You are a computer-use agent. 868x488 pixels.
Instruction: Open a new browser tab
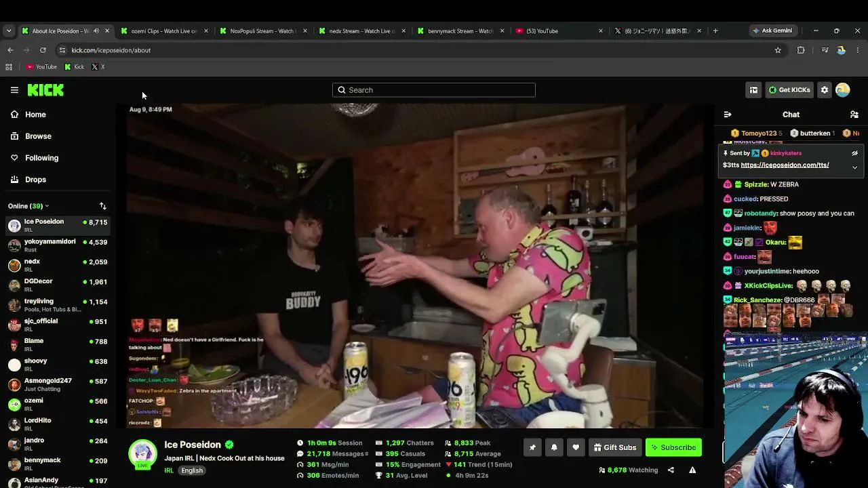pos(715,30)
